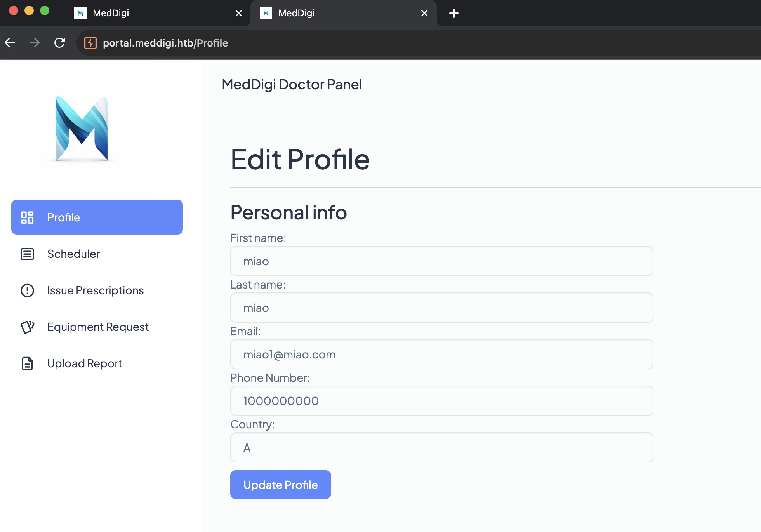Close the active MedDigi tab
The image size is (761, 532).
click(424, 13)
